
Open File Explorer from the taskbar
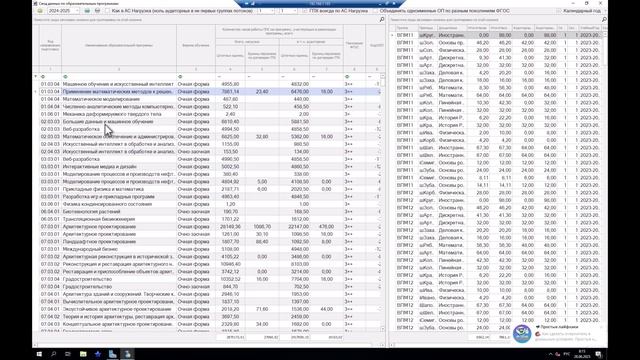(x=83, y=354)
